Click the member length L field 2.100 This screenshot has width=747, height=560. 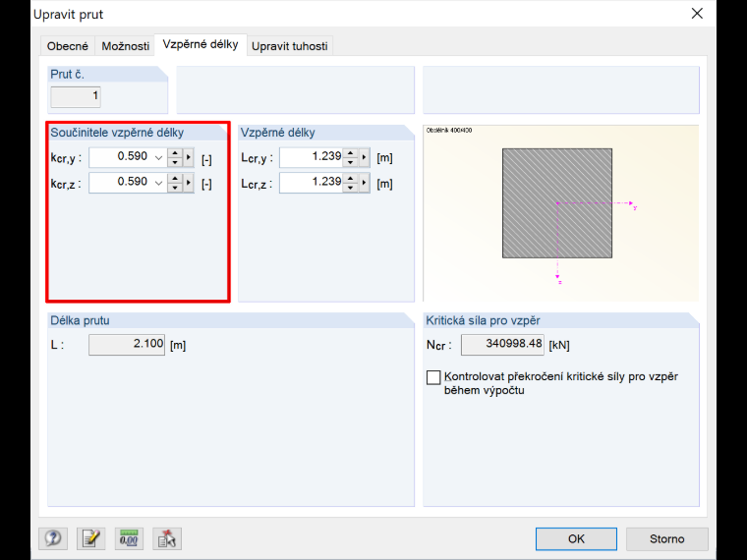click(127, 345)
